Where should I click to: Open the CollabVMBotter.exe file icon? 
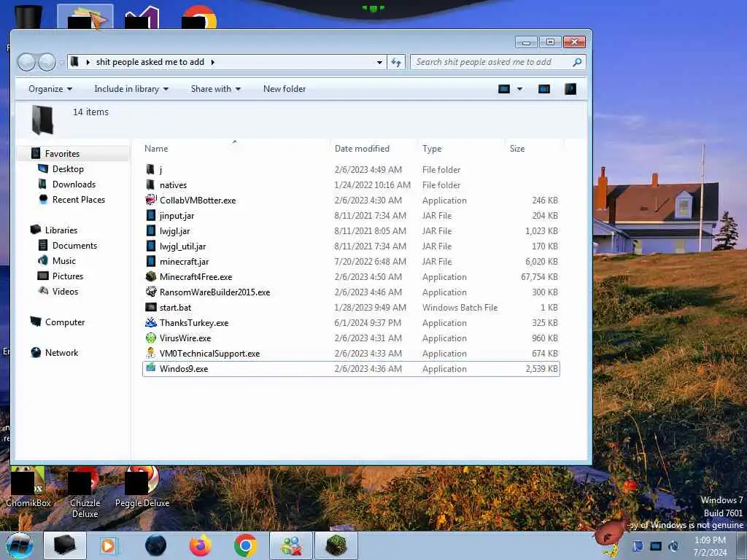[150, 200]
